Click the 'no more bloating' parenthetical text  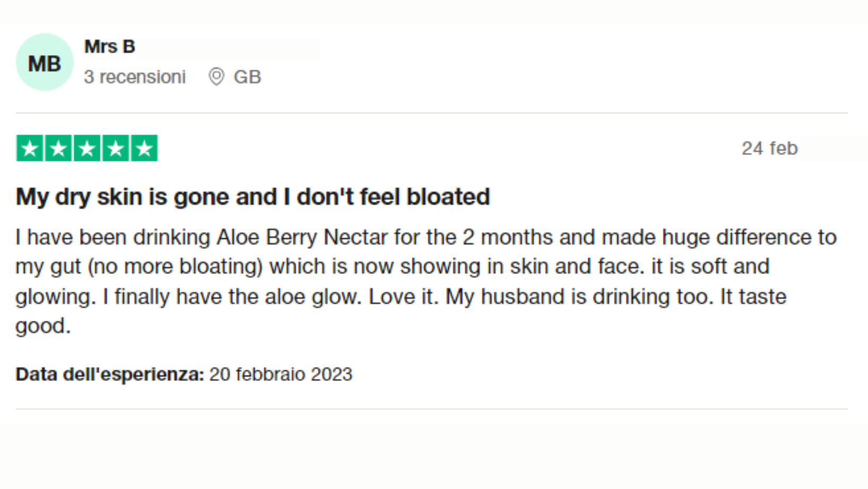pyautogui.click(x=175, y=266)
